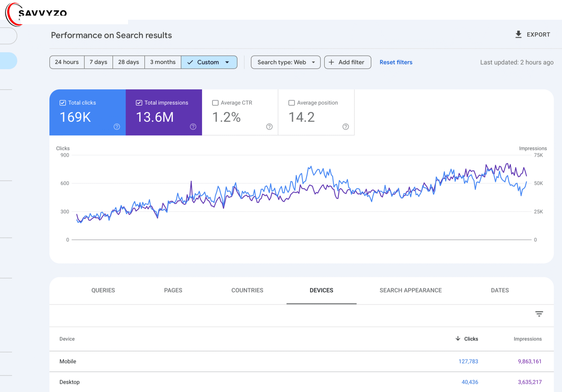
Task: Enable the Average CTR checkbox
Action: click(x=215, y=103)
